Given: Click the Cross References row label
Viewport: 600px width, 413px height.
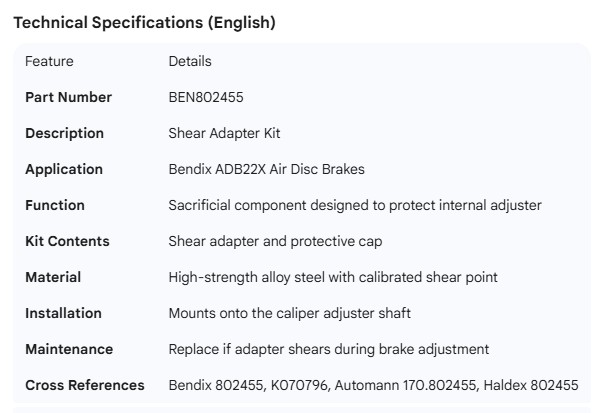Looking at the screenshot, I should [84, 385].
